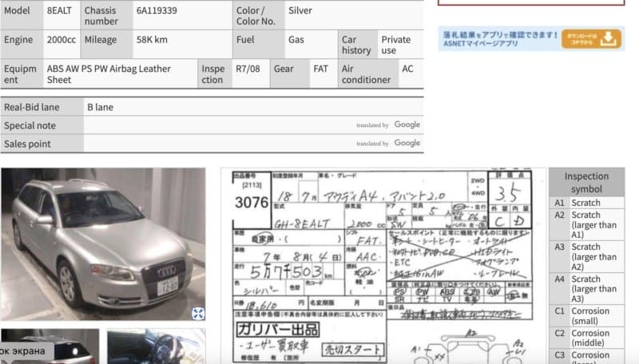Select engine value 2000cc
The height and width of the screenshot is (364, 639).
pos(62,40)
